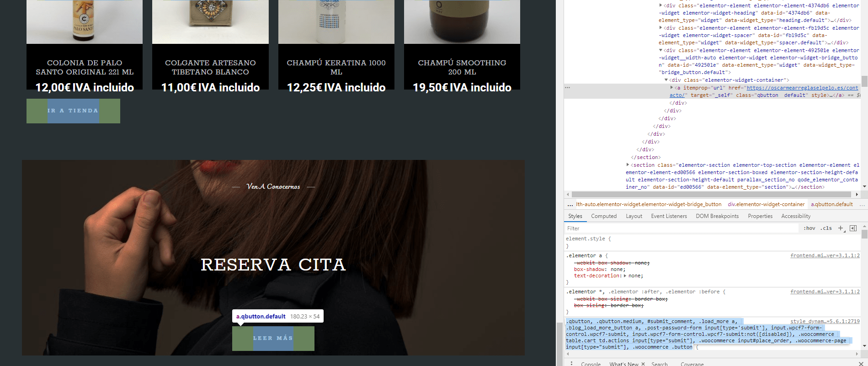This screenshot has height=366, width=868.
Task: Click the breadcrumb left overflow ellipsis
Action: tap(570, 205)
